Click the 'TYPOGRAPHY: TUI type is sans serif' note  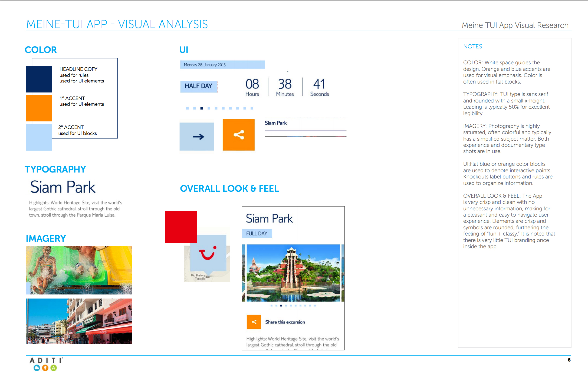(506, 104)
